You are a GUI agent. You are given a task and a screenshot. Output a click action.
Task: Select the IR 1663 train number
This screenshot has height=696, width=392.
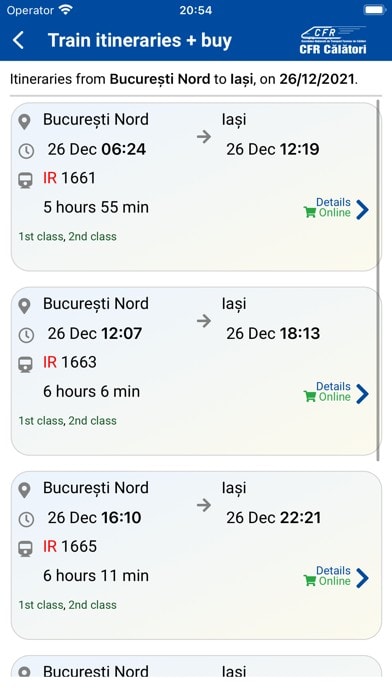[70, 362]
